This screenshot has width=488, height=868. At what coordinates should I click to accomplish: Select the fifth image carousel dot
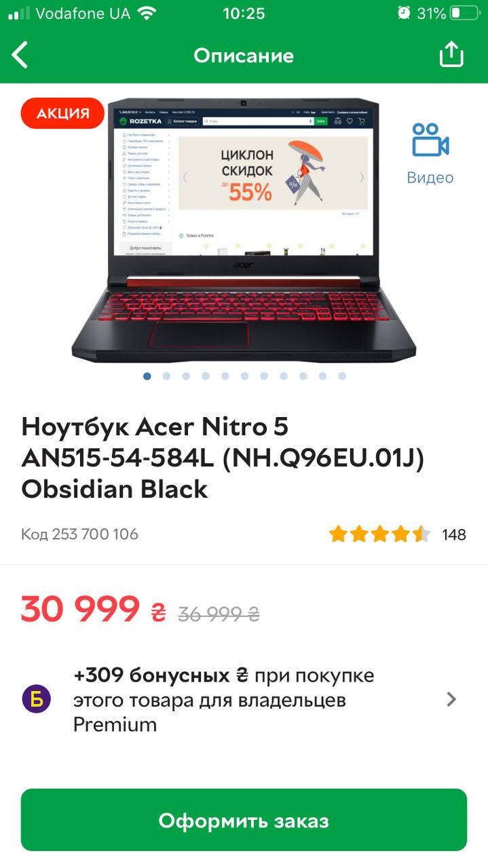click(225, 376)
